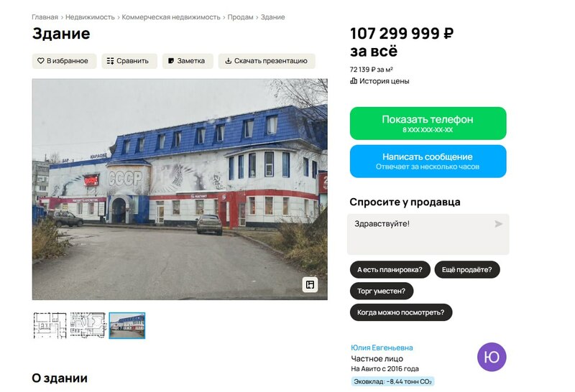Open the floor plan icon on photo
Screen dimensions: 575x392
(x=310, y=284)
